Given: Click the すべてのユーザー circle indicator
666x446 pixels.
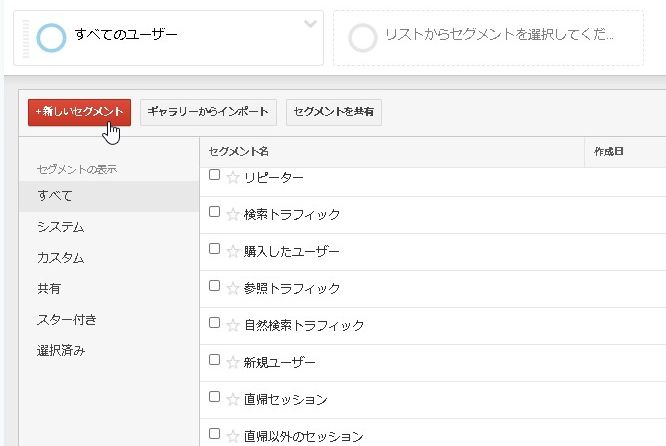Looking at the screenshot, I should 51,37.
